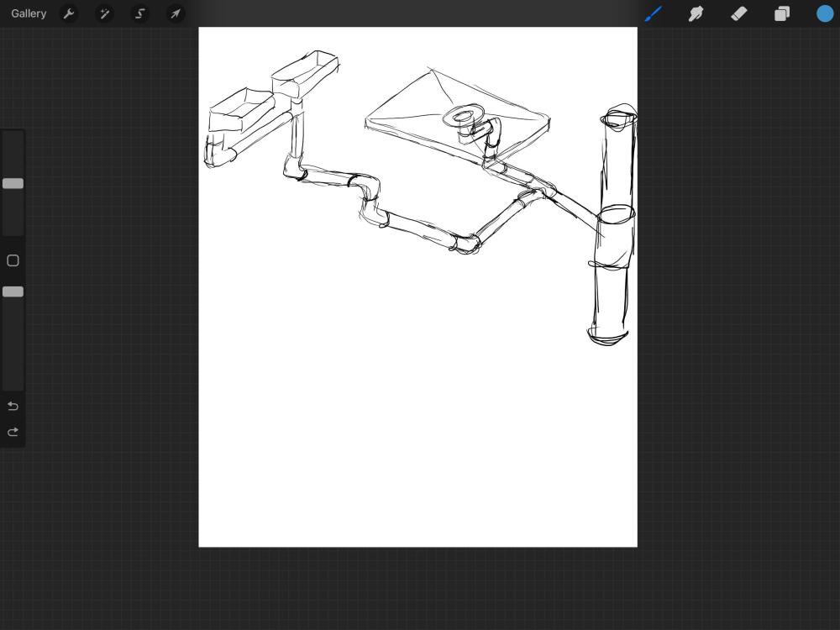This screenshot has width=840, height=630.
Task: Tap the square modify button on sidebar
Action: [x=13, y=260]
